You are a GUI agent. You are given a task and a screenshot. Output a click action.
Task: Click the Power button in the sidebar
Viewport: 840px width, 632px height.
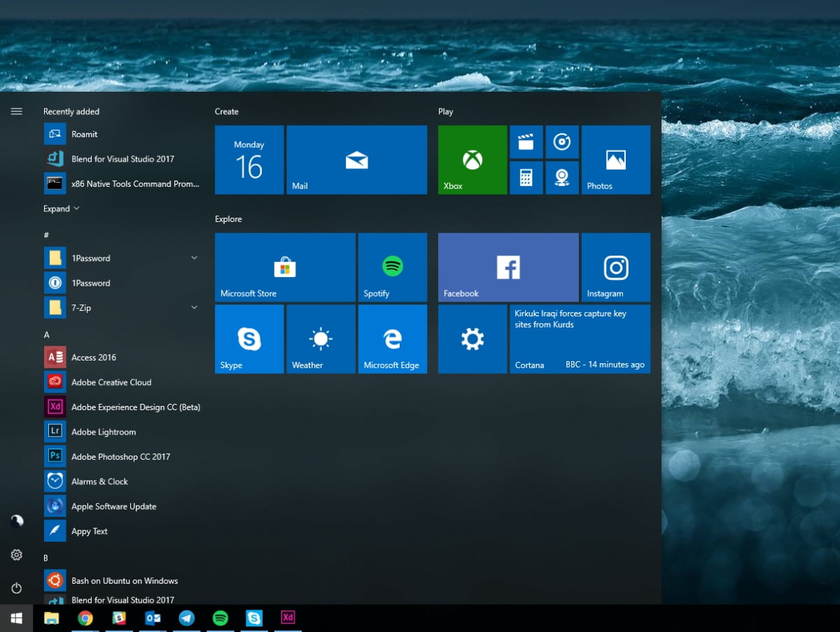click(17, 588)
